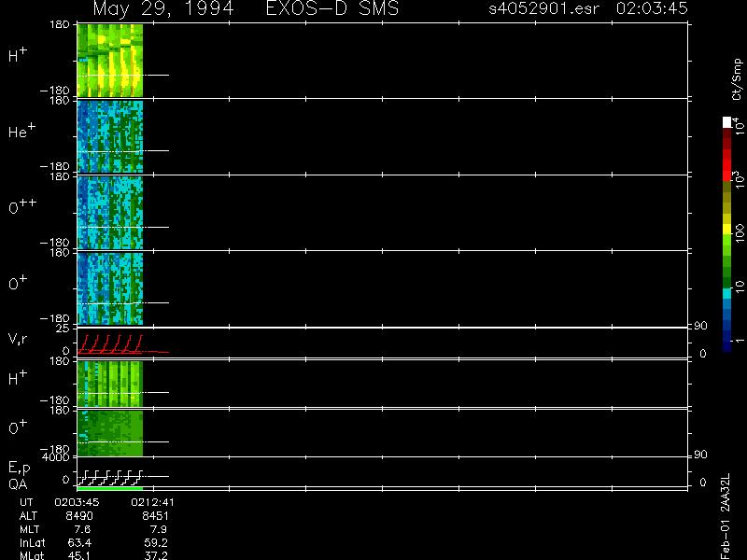Click the file name "s4052901.esr"
This screenshot has width=747, height=560.
coord(543,8)
